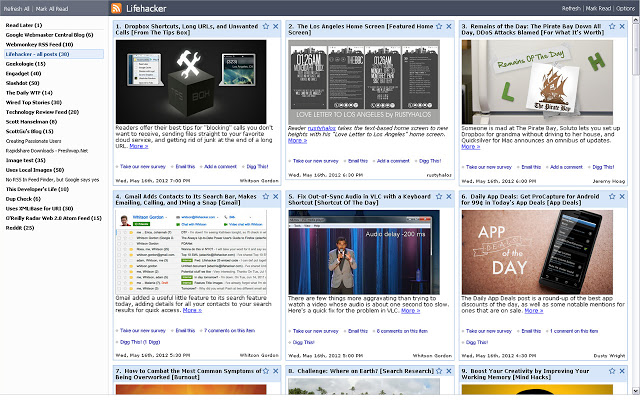Close the Where on Earth challenge card
The width and height of the screenshot is (640, 400).
(449, 371)
